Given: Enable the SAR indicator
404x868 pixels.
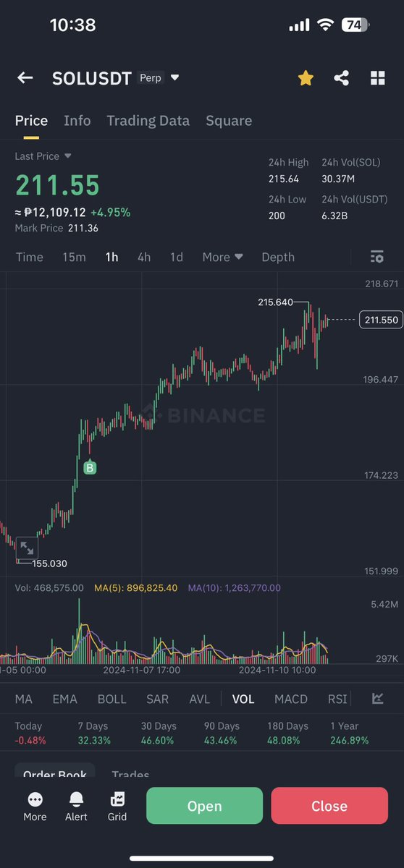Looking at the screenshot, I should (x=158, y=699).
